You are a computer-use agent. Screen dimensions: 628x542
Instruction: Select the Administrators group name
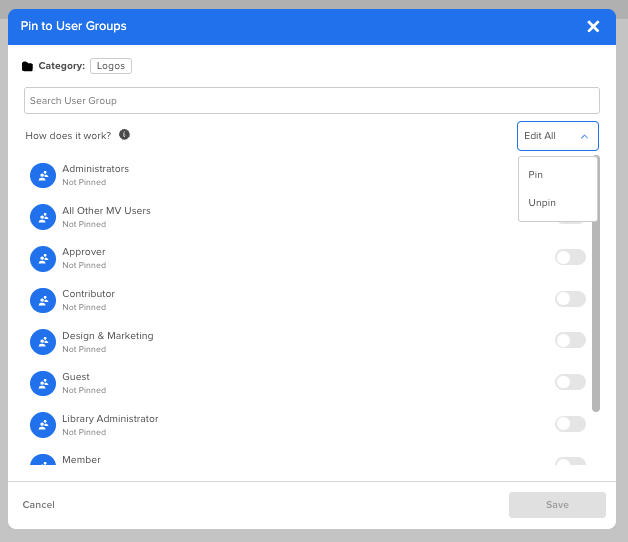tap(95, 169)
